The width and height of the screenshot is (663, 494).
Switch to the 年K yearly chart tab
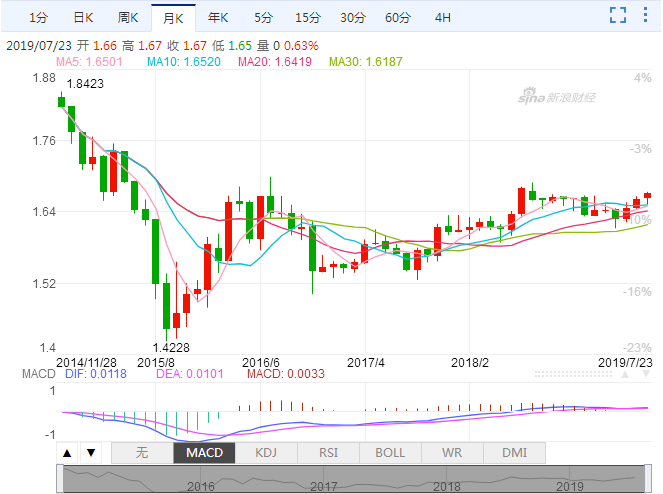[218, 18]
